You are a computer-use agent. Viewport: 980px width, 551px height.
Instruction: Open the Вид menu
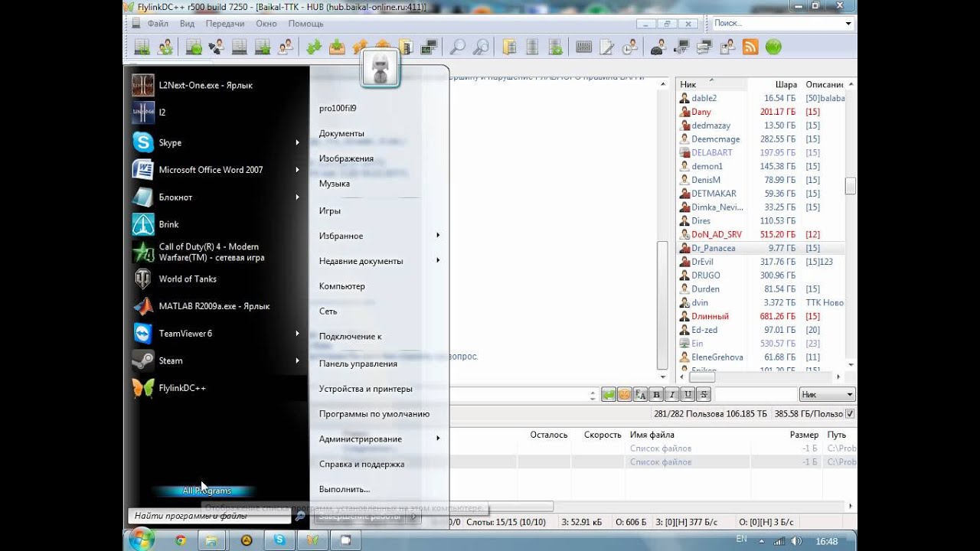pos(187,24)
